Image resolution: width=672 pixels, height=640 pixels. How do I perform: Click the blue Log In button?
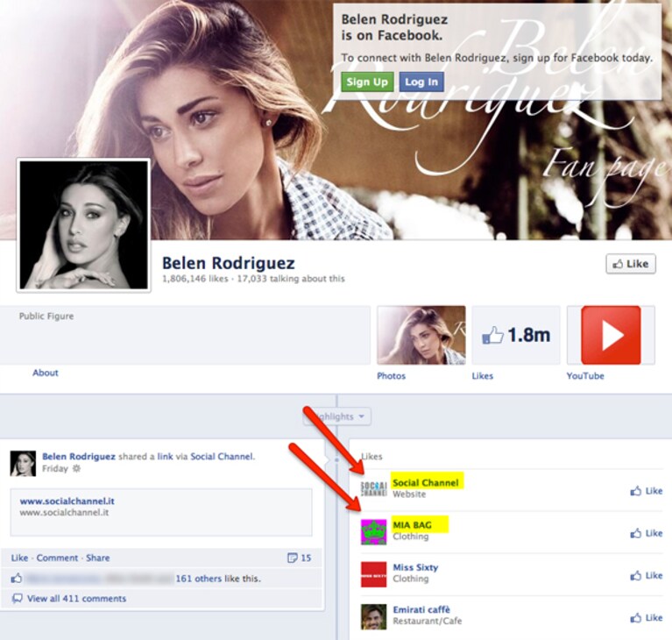[421, 82]
